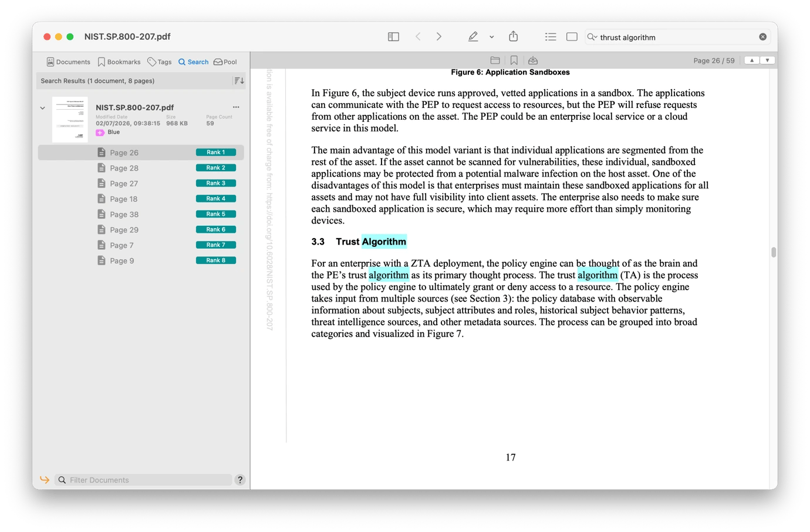
Task: Select the Search tab
Action: point(193,62)
